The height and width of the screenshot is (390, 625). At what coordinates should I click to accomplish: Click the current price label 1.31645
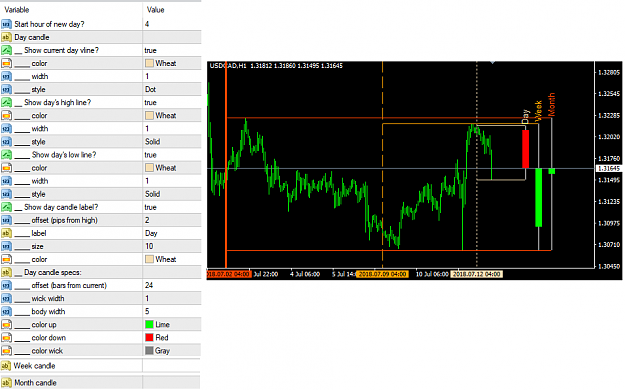pyautogui.click(x=609, y=169)
